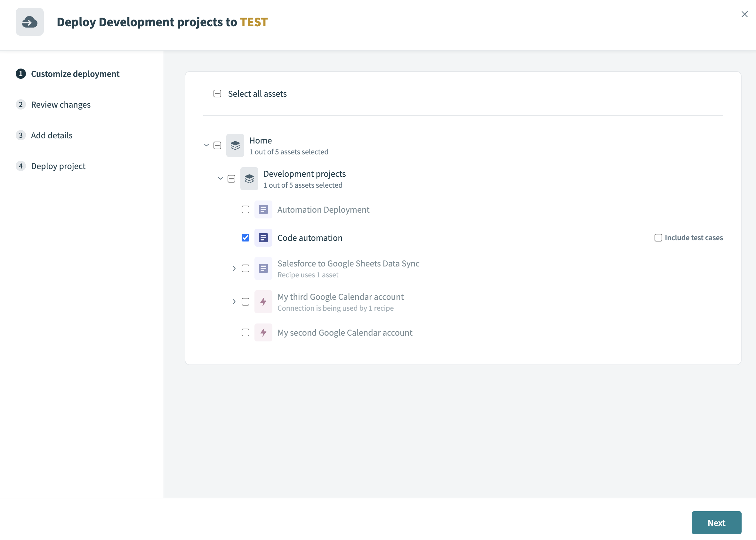
Task: Click the Home folder stack icon
Action: (x=235, y=145)
